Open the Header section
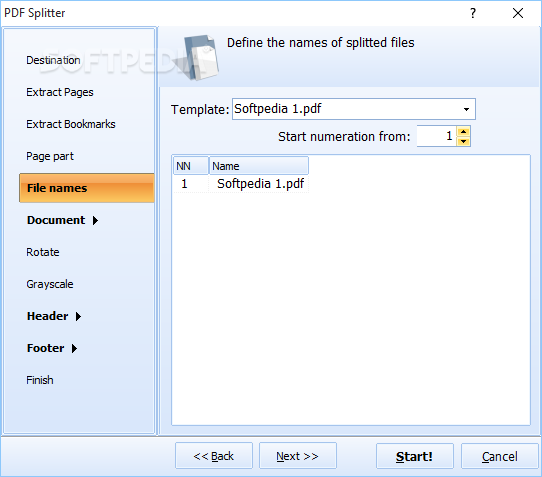 (x=48, y=316)
